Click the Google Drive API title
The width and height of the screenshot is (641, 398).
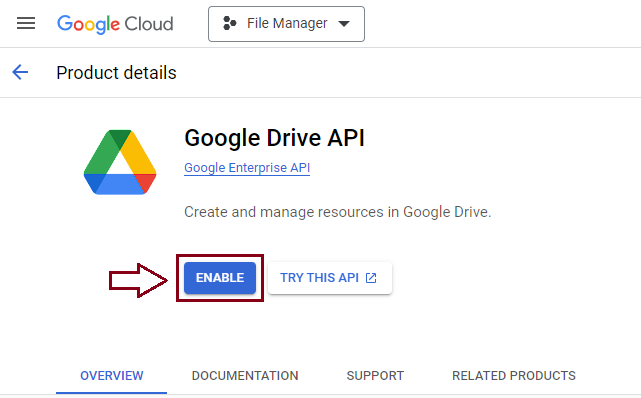[274, 138]
